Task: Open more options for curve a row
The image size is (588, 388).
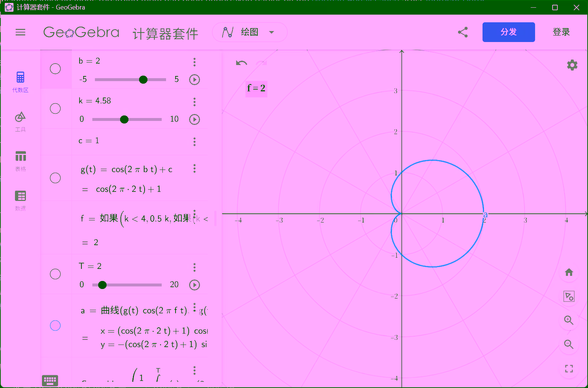Action: click(x=195, y=308)
